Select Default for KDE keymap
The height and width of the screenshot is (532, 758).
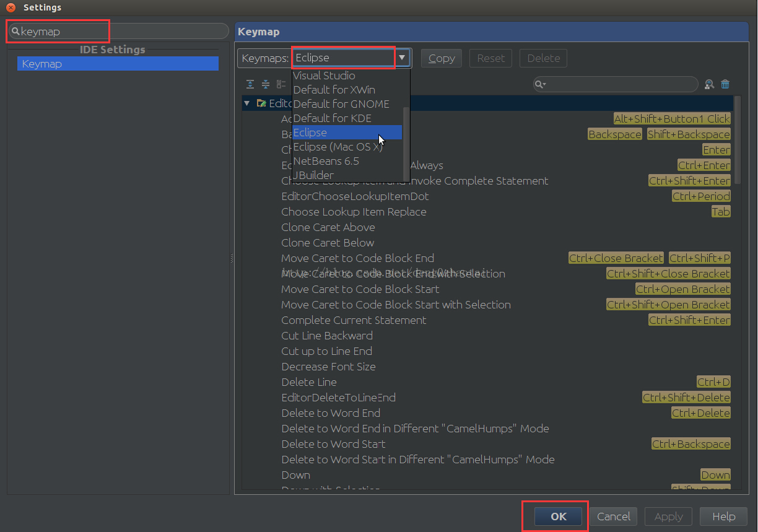coord(347,118)
